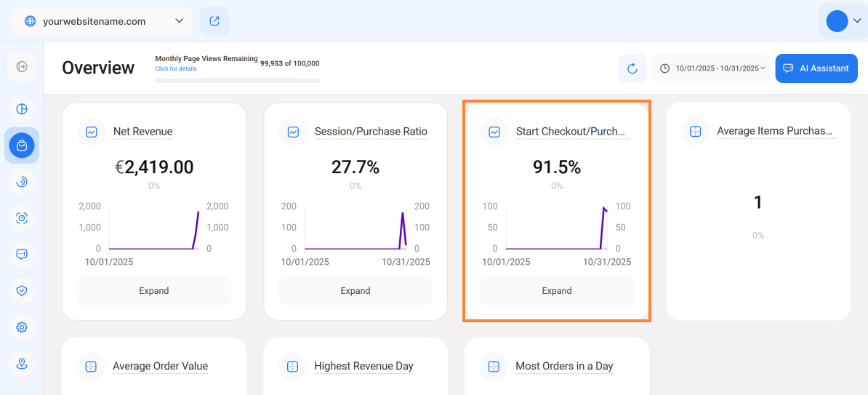
Task: Click the Highest Revenue Day card icon
Action: click(x=292, y=367)
